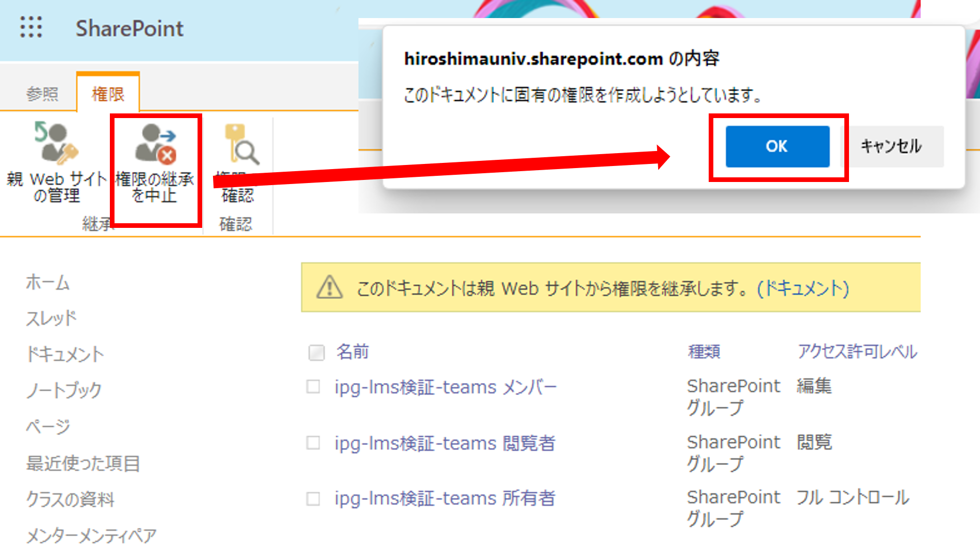Confirm dialog with OK button
The width and height of the screenshot is (980, 547).
[777, 146]
